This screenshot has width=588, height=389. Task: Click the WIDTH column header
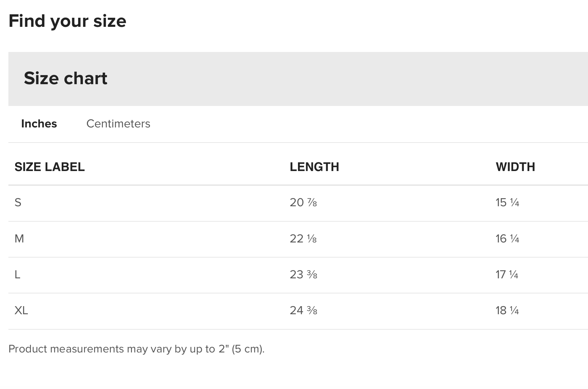click(x=516, y=167)
